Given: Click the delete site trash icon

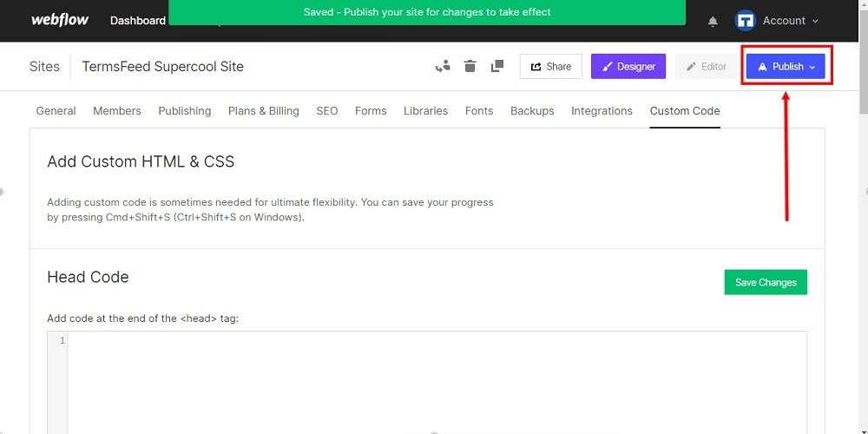Looking at the screenshot, I should pos(470,67).
